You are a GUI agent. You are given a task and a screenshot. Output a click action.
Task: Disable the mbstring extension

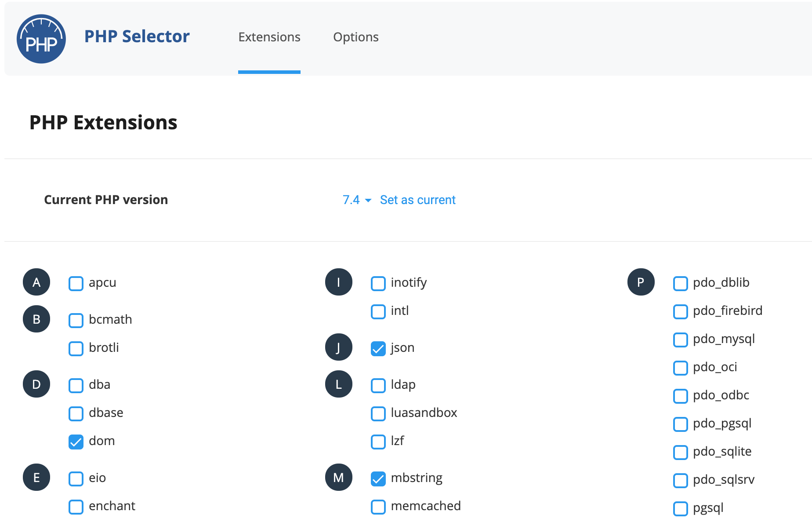[378, 479]
